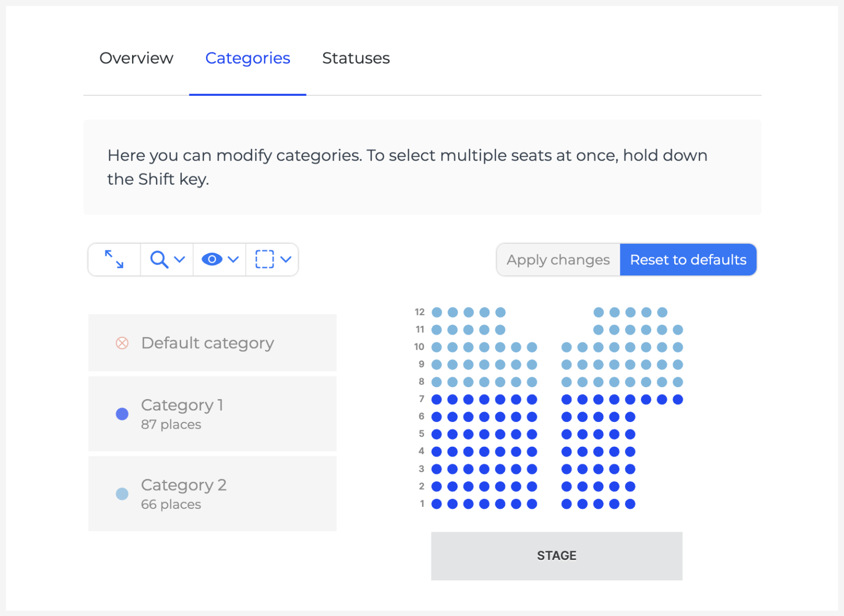Click the STAGE area
Image resolution: width=844 pixels, height=616 pixels.
click(x=556, y=555)
